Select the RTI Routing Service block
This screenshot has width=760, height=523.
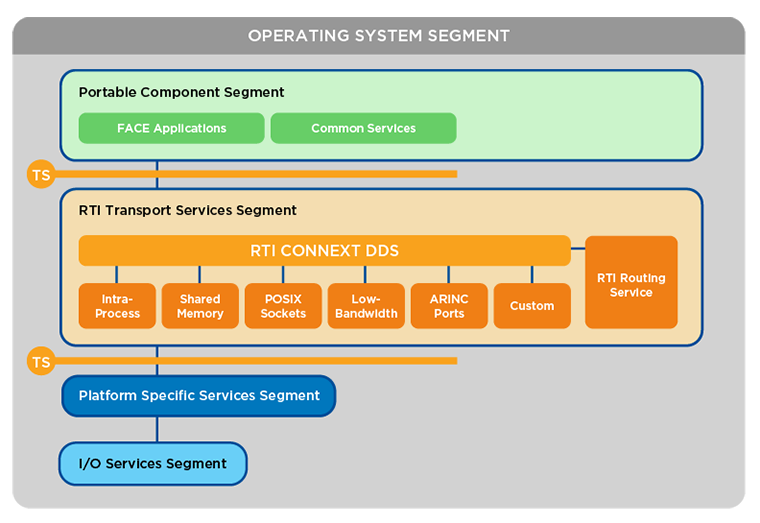tap(631, 282)
